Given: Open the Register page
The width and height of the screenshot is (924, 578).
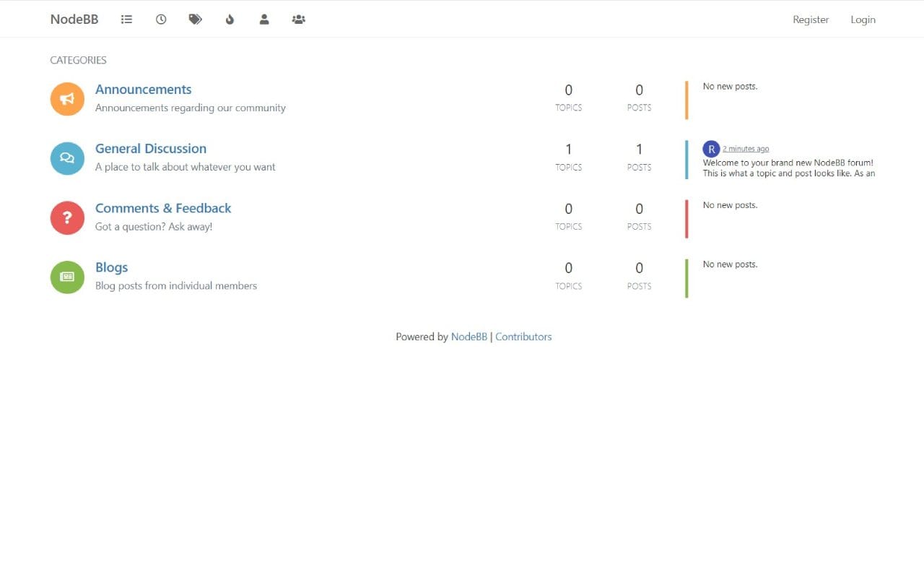Looking at the screenshot, I should pos(810,20).
